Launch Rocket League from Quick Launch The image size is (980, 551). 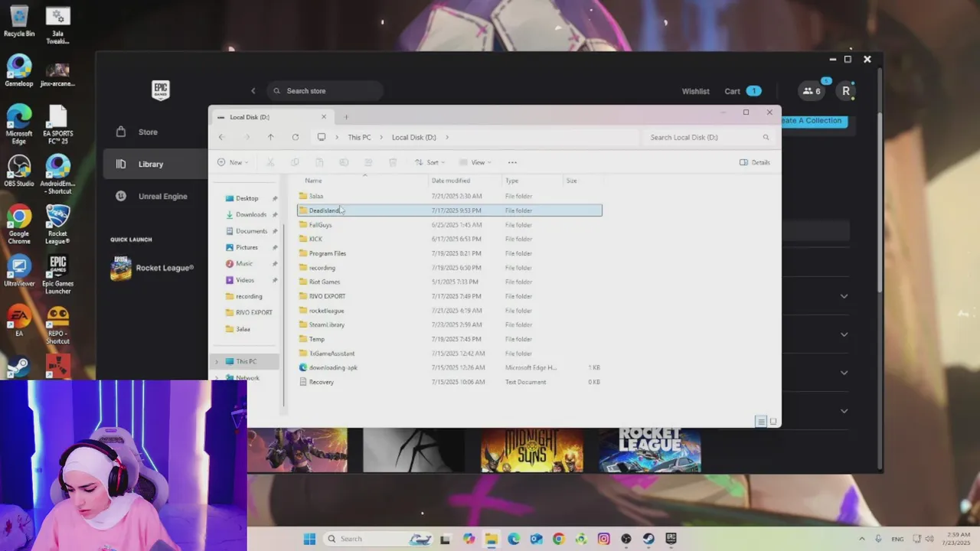[152, 268]
